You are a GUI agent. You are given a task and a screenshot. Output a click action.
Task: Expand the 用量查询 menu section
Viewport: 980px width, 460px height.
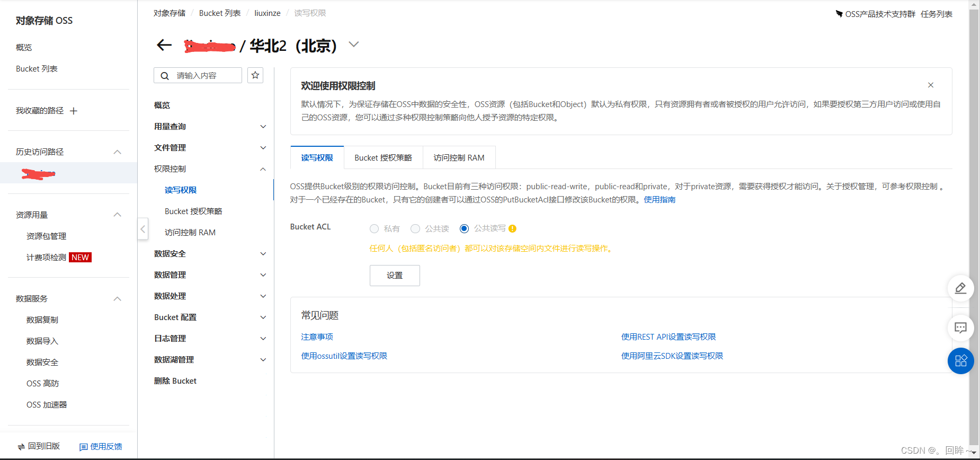(210, 127)
